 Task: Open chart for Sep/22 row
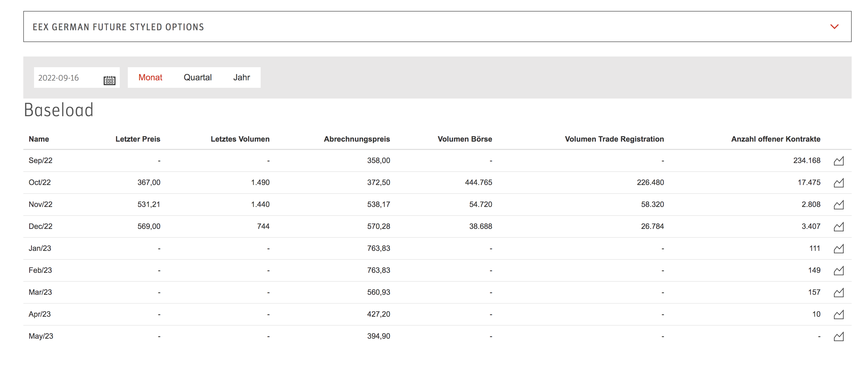pyautogui.click(x=838, y=161)
